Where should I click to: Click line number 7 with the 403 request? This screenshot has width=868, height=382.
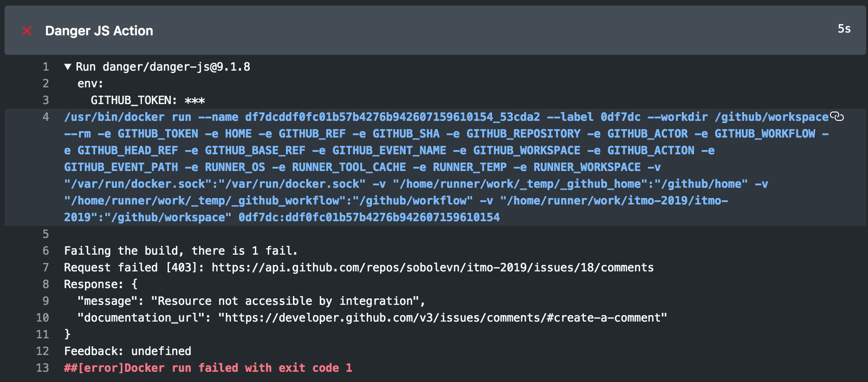tap(45, 267)
